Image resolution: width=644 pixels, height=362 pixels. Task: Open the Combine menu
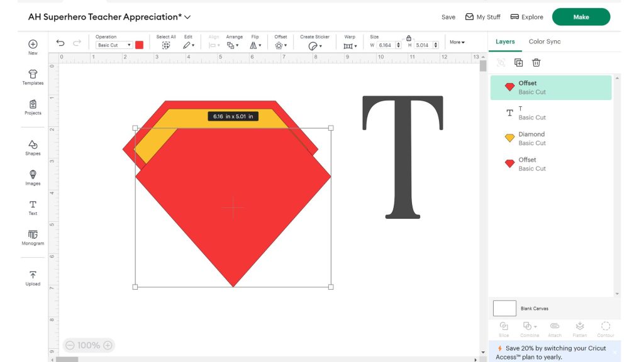(x=530, y=329)
